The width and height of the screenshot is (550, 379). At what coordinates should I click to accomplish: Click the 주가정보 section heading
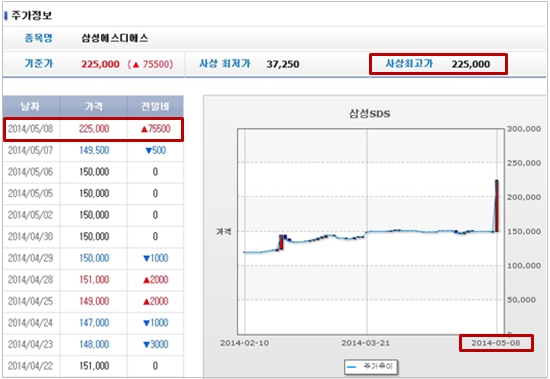pyautogui.click(x=31, y=15)
